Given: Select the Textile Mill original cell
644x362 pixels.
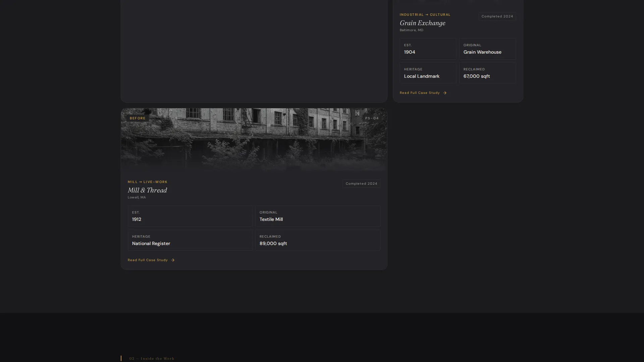Looking at the screenshot, I should [x=318, y=216].
